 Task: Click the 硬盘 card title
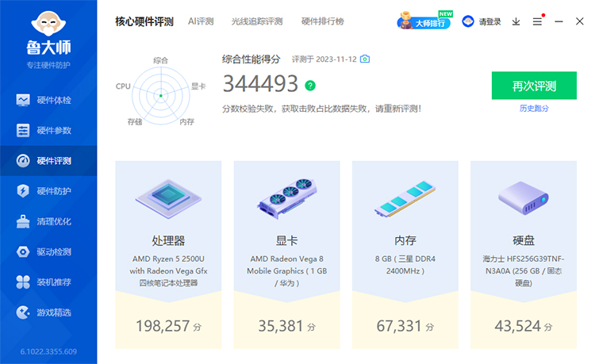coord(524,240)
